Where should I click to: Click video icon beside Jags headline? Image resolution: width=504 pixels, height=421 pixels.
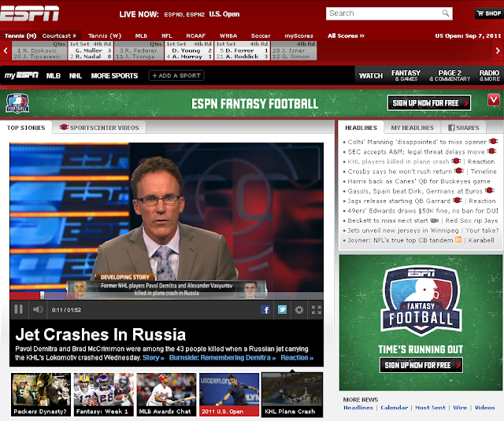pyautogui.click(x=457, y=201)
